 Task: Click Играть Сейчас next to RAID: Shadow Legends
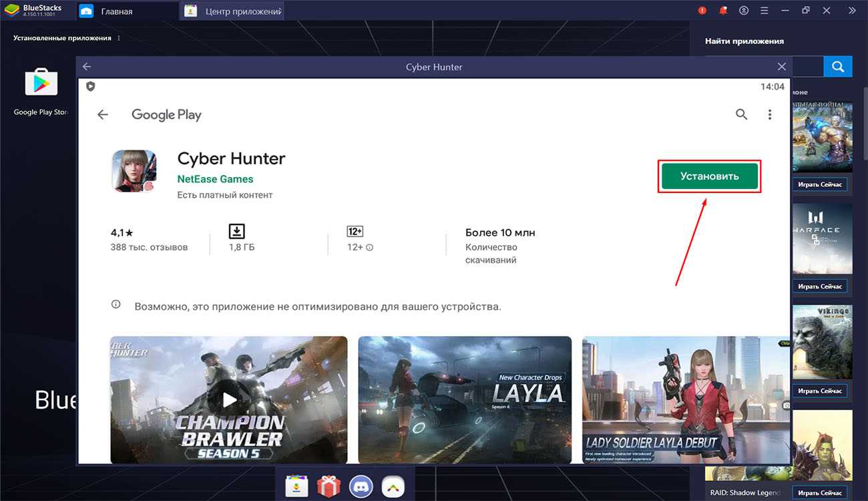(821, 493)
